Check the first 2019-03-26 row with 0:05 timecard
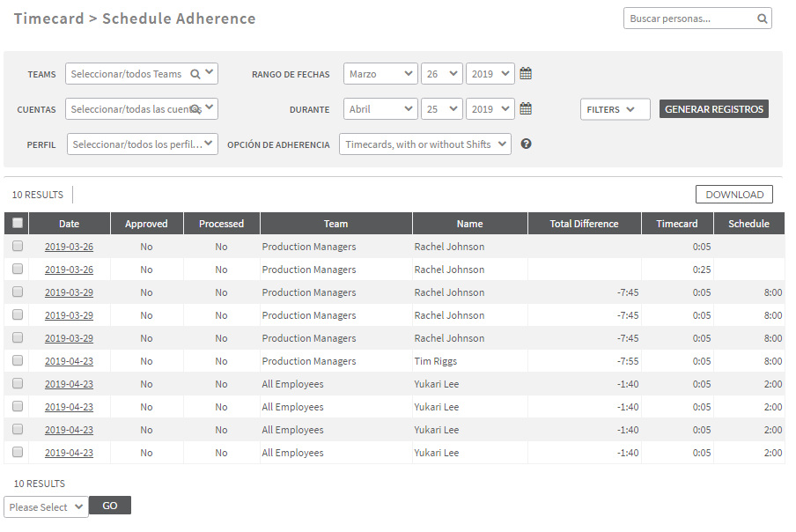This screenshot has height=532, width=796. point(18,246)
